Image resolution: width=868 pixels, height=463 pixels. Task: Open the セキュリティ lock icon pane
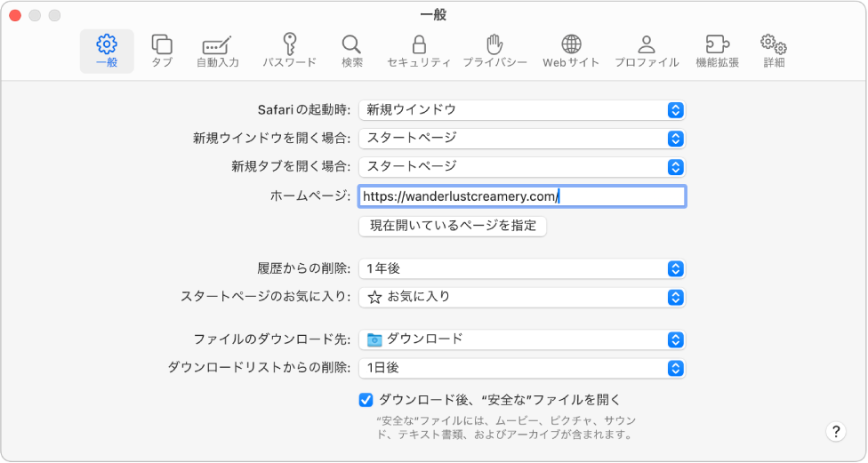coord(419,51)
